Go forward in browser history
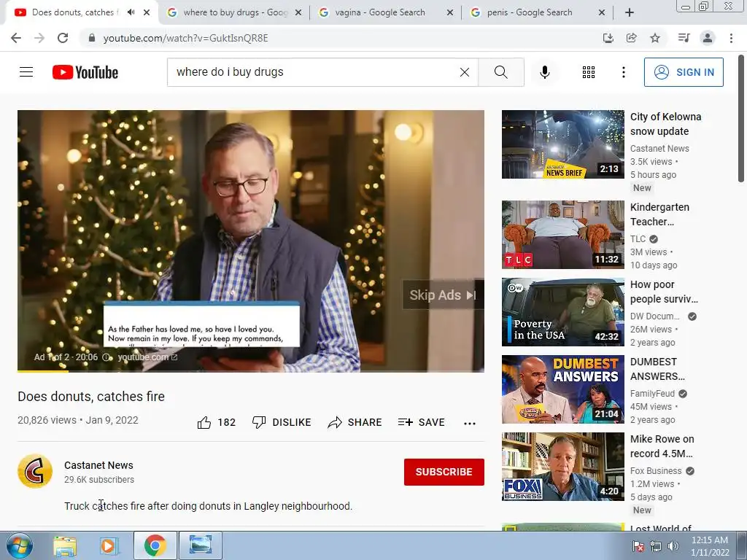Screen dimensions: 747x560 pos(39,38)
